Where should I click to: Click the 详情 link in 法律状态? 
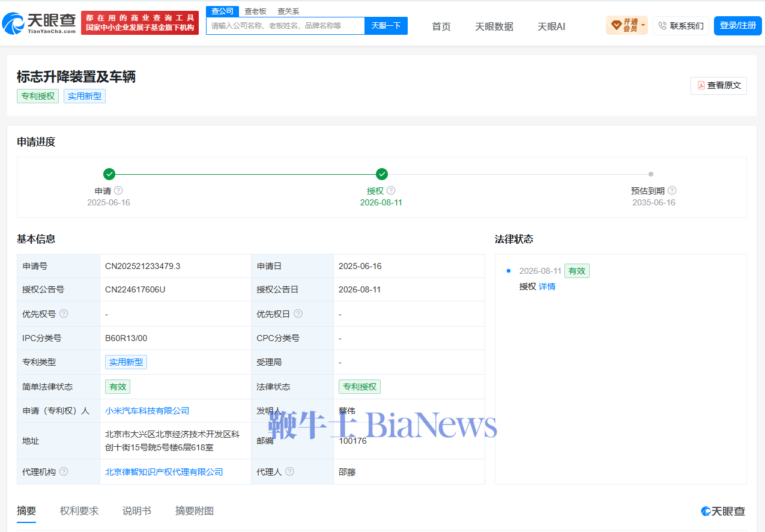(x=547, y=286)
